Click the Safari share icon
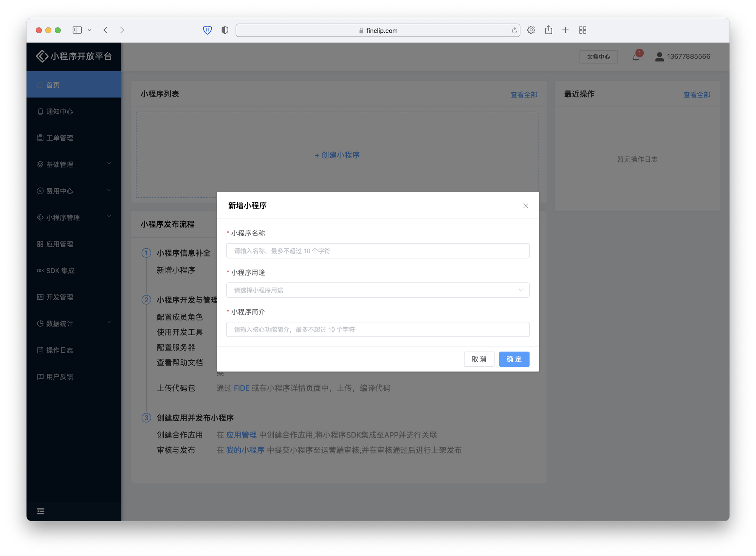This screenshot has height=556, width=756. point(548,30)
